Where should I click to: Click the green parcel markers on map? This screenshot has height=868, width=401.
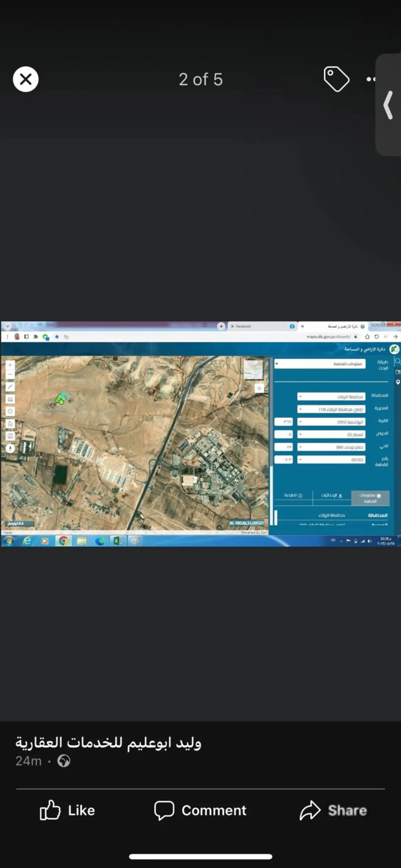pyautogui.click(x=61, y=399)
